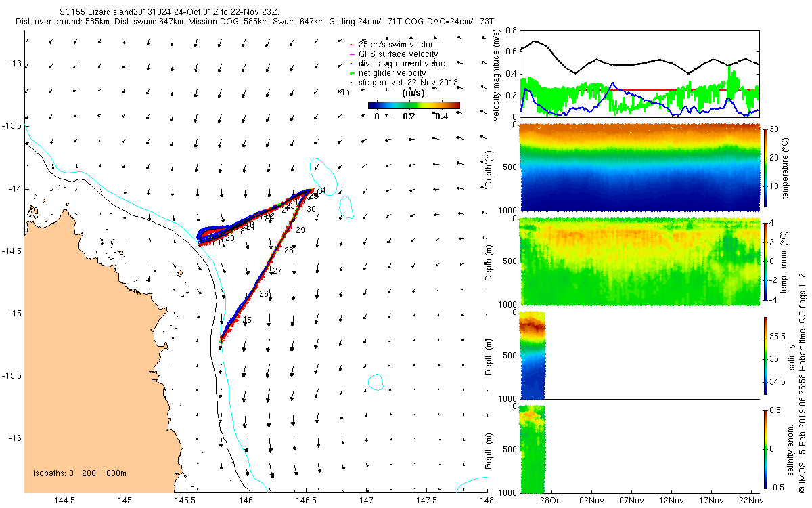Click the 'velocity magnitude (m/s)' axis label
The width and height of the screenshot is (812, 508).
(497, 75)
